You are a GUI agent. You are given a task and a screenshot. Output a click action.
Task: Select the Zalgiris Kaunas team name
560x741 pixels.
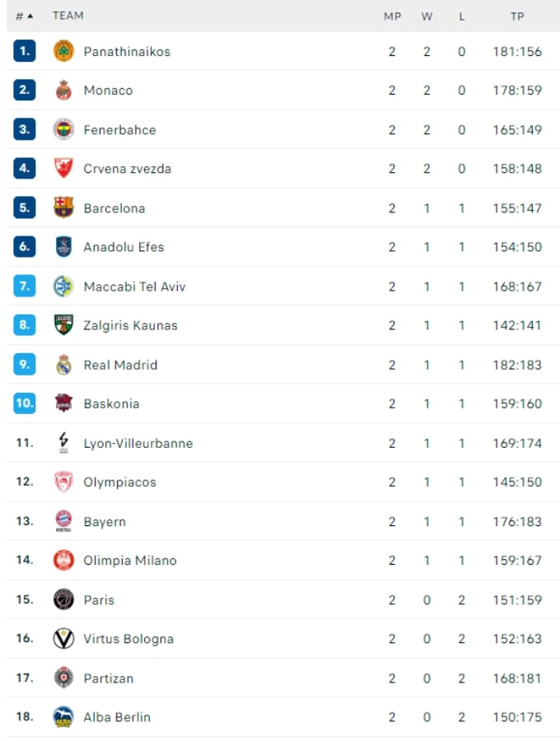pyautogui.click(x=130, y=325)
